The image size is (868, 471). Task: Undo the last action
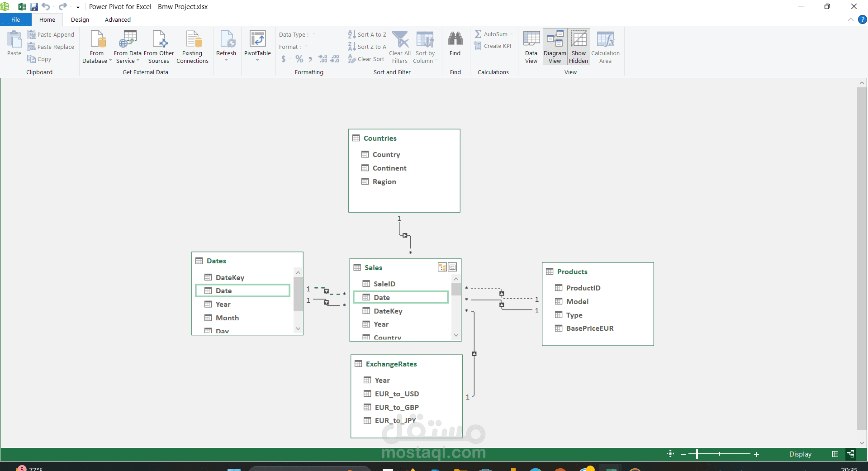pyautogui.click(x=46, y=7)
